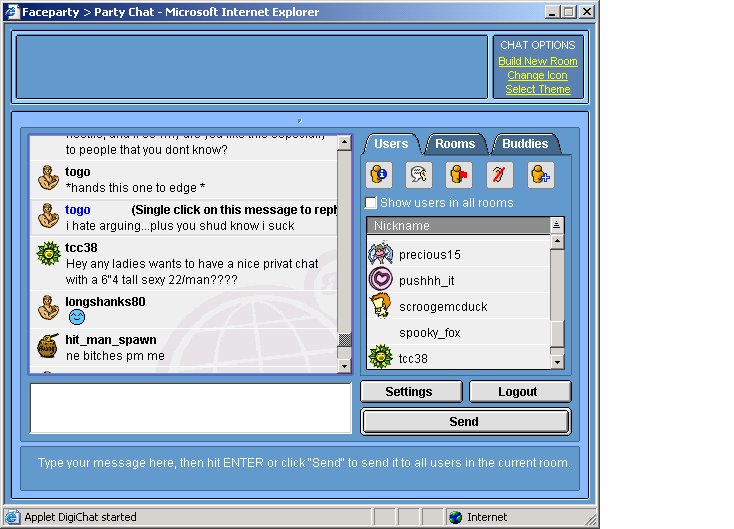Click the Build New Room link
This screenshot has width=734, height=529.
pos(538,61)
